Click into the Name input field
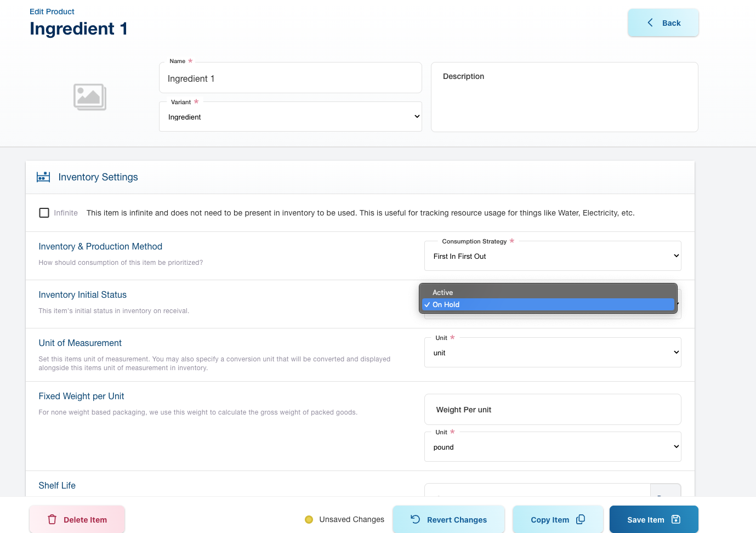Screen dimensions: 756x533 coord(290,78)
